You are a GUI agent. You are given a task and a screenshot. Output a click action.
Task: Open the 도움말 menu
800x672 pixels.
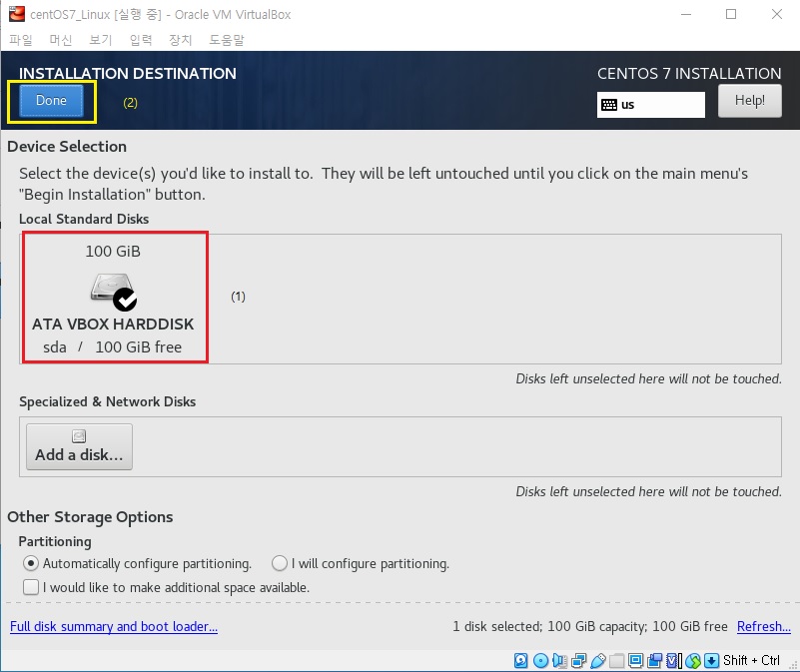[227, 40]
